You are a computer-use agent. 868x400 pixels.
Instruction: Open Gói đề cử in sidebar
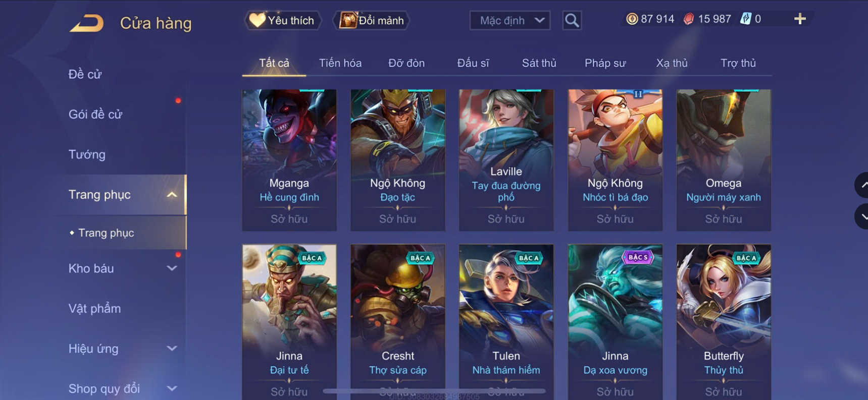[x=95, y=114]
